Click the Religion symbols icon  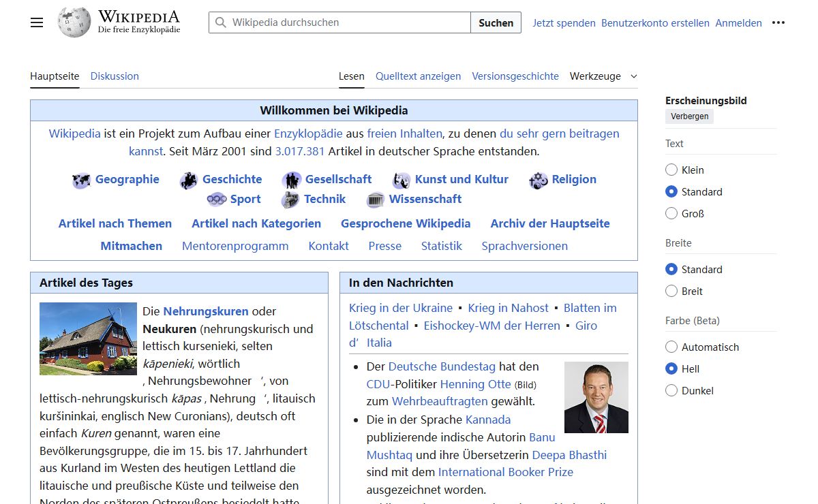[539, 180]
